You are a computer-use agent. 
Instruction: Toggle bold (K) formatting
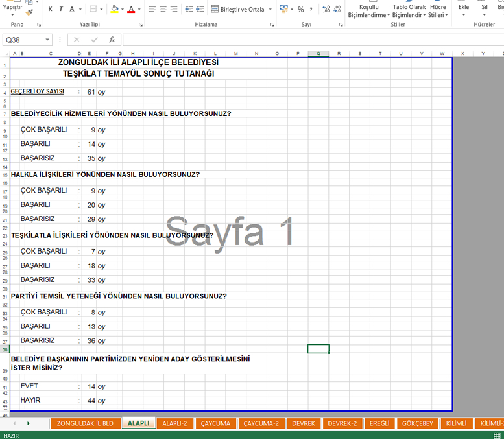coord(50,9)
